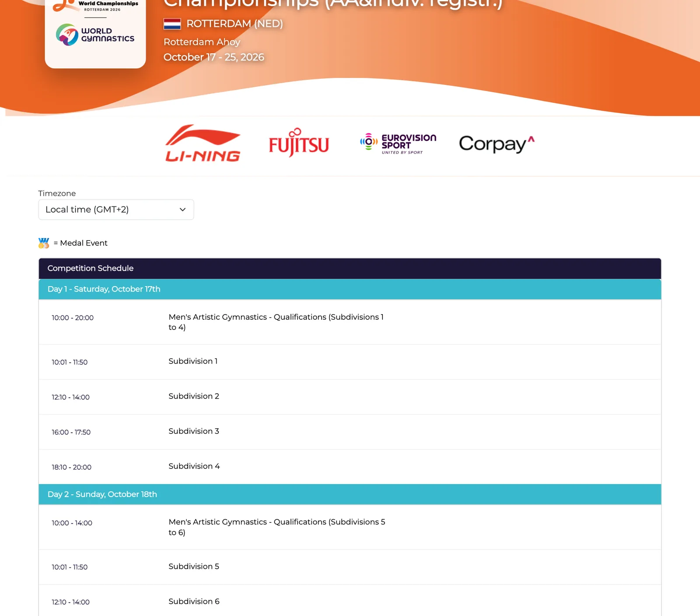Click the Subdivision 3 row label
Viewport: 700px width, 616px height.
pos(194,431)
